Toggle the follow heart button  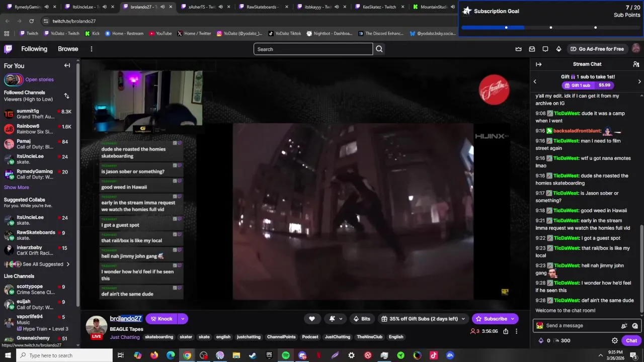(x=311, y=319)
